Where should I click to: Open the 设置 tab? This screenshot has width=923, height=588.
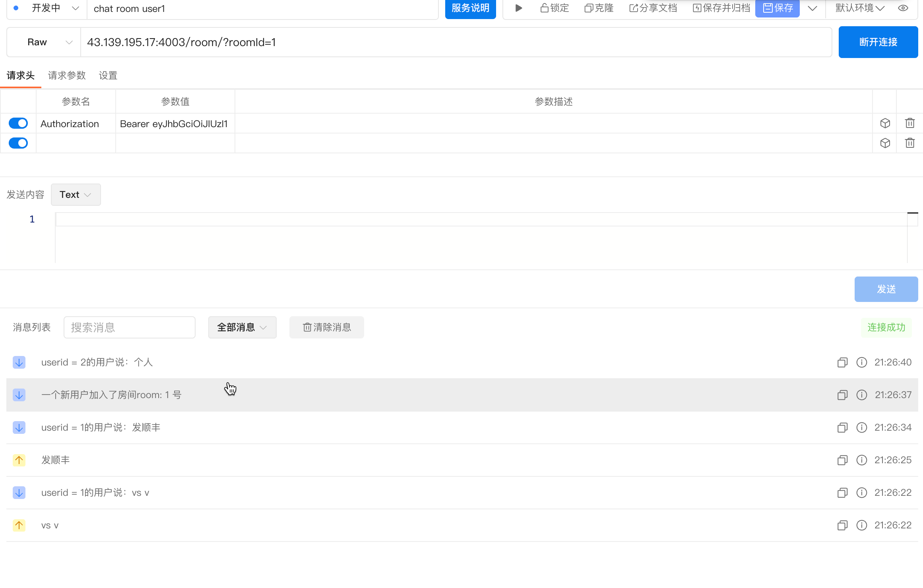click(x=108, y=75)
